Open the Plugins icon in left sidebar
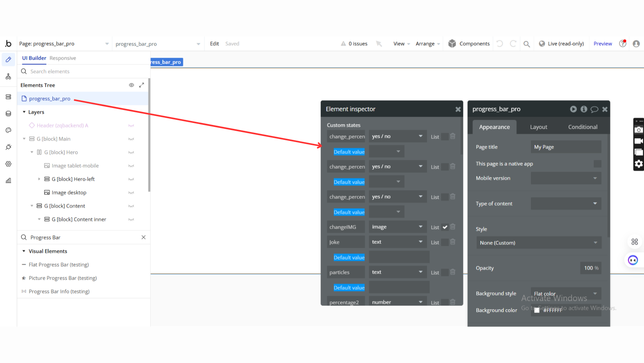Viewport: 644px width, 363px height. (x=8, y=147)
